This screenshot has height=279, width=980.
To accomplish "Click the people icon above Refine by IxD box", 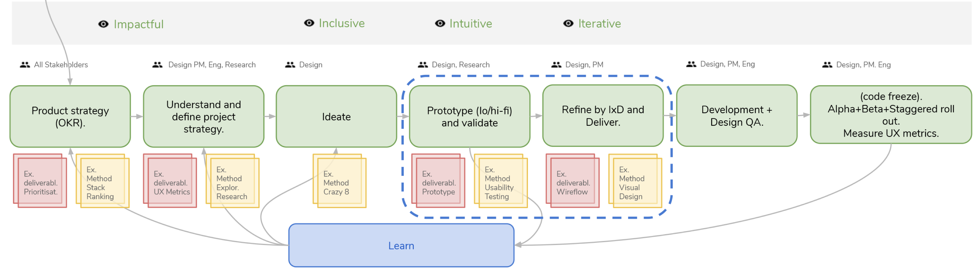I will click(556, 65).
